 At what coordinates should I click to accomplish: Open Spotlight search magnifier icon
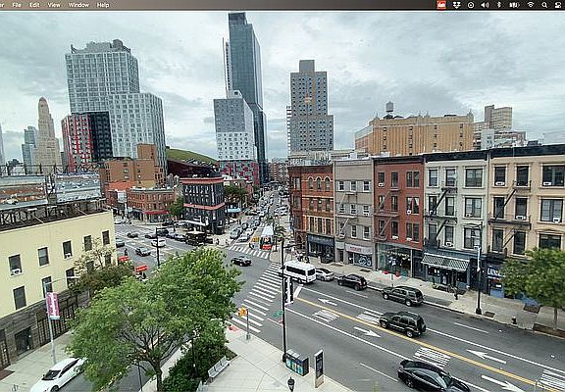pyautogui.click(x=544, y=5)
